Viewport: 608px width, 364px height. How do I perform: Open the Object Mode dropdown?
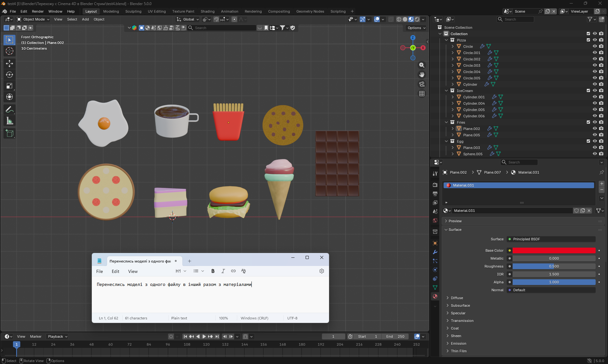coord(33,19)
